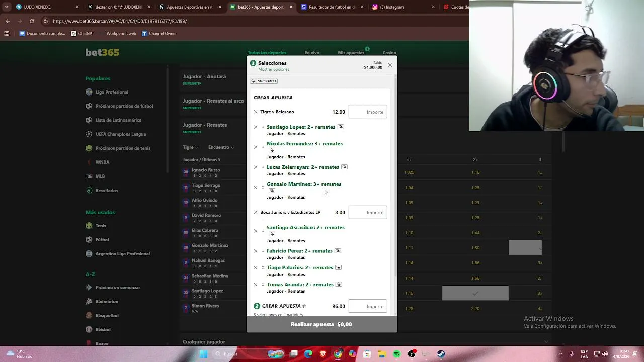The image size is (644, 362).
Task: Expand the Tigre team dropdown
Action: pyautogui.click(x=191, y=147)
